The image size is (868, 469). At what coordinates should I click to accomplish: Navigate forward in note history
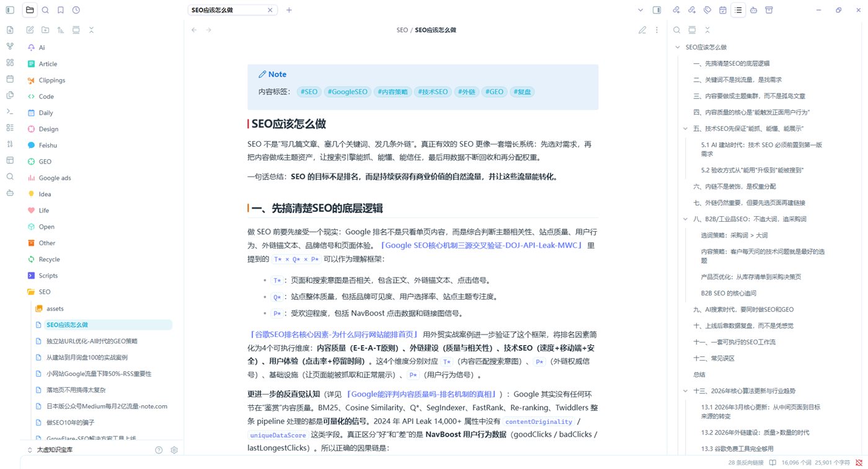coord(209,30)
